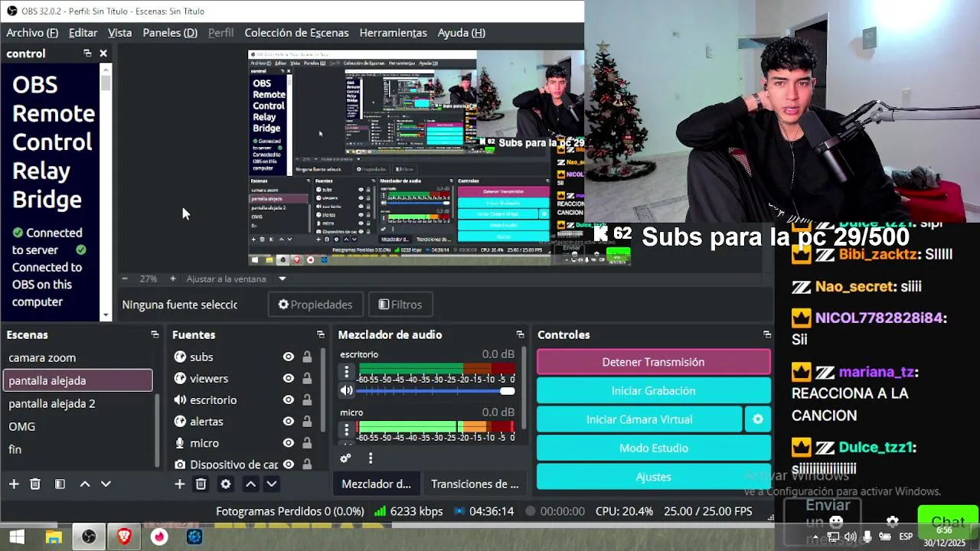The image size is (980, 551).
Task: Open the Editar menu
Action: (83, 32)
